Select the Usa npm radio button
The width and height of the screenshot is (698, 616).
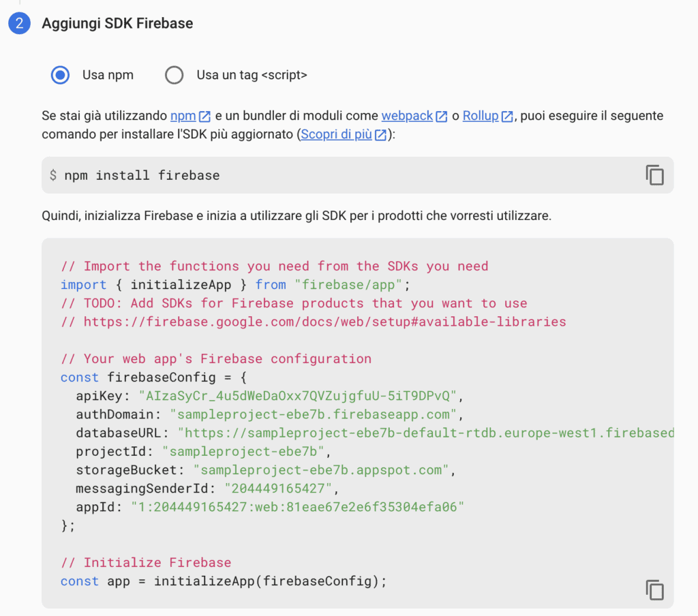click(60, 75)
